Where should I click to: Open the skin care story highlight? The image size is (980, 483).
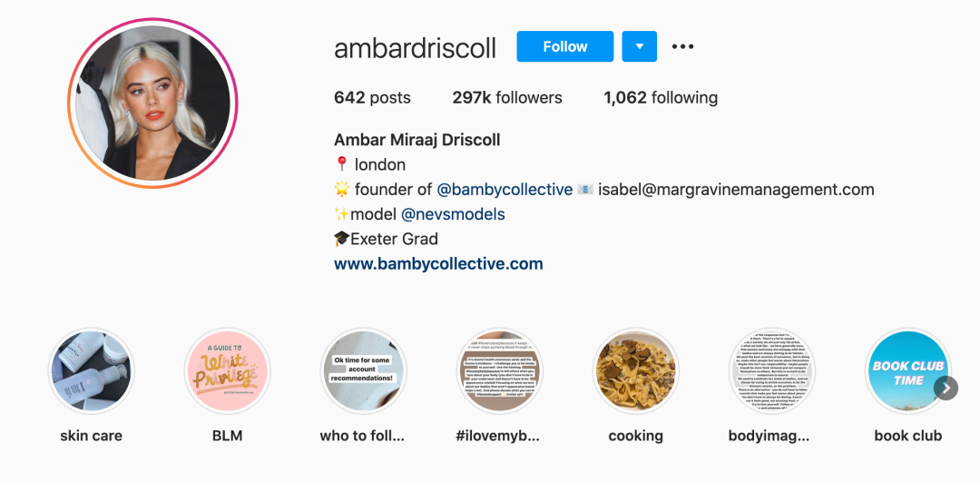92,371
